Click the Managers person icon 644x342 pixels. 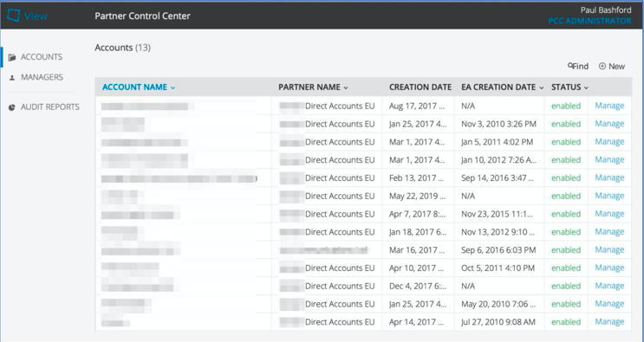(12, 78)
